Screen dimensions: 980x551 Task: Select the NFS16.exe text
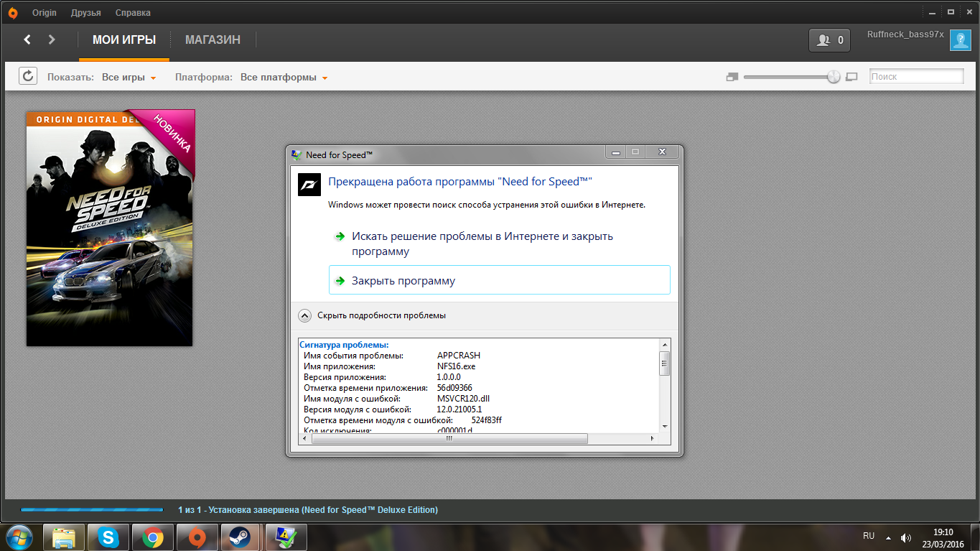457,366
